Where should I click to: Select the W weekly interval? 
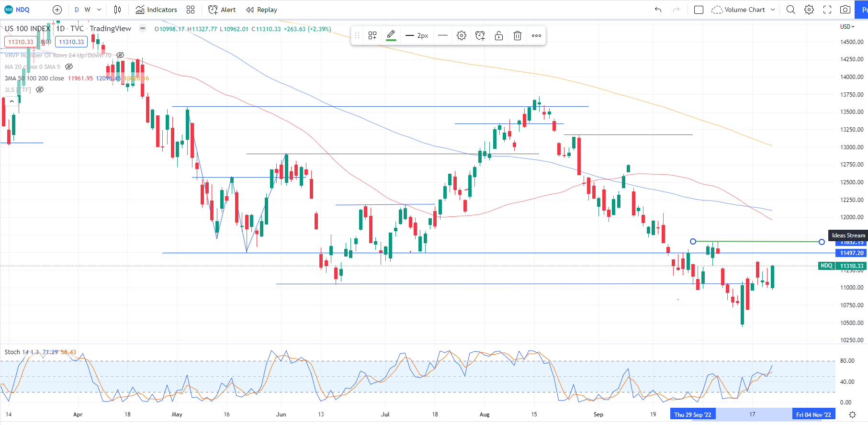[x=87, y=10]
